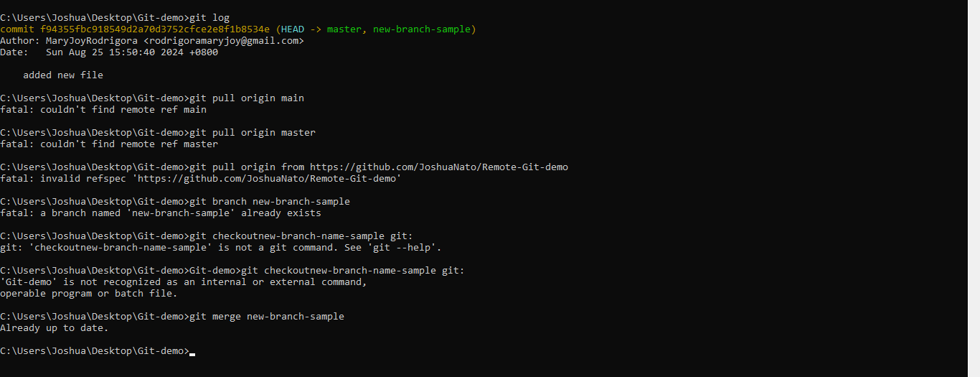Open the GitHub URL in the pull command

439,167
